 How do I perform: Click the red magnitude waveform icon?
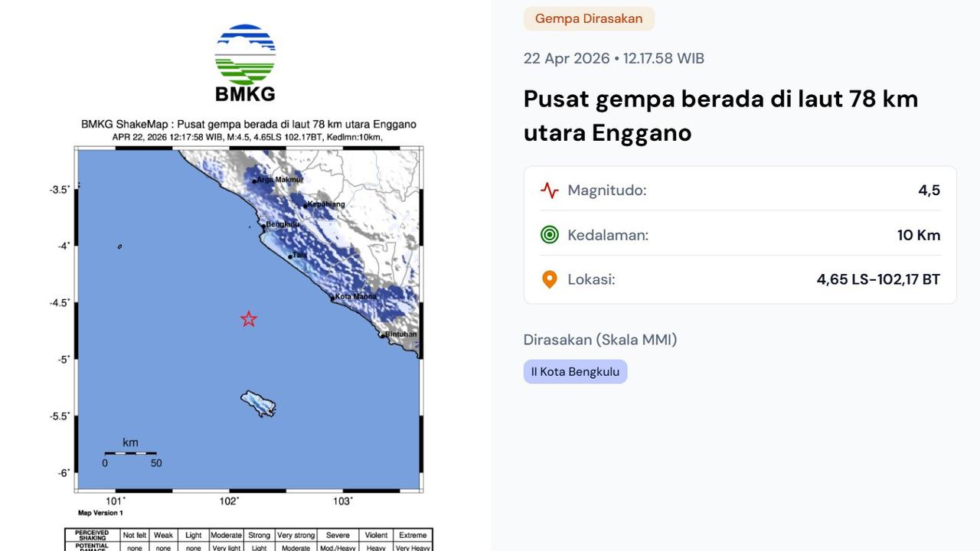pos(548,190)
